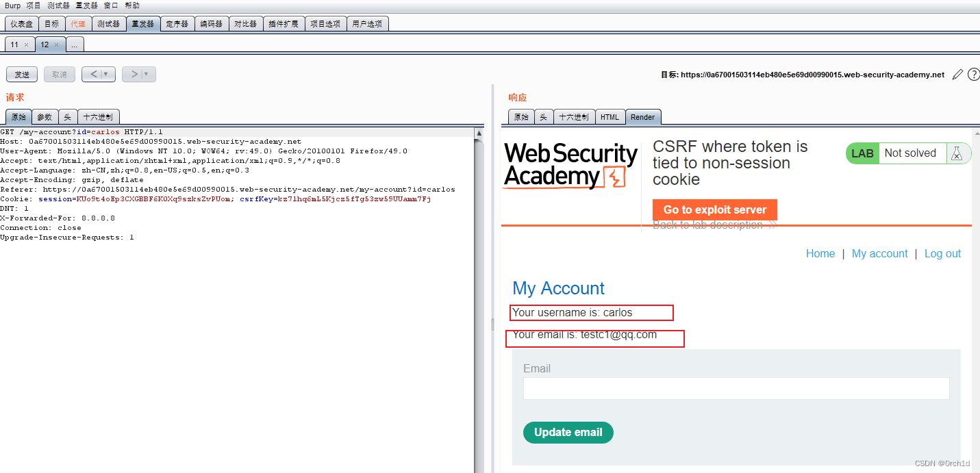Open the Burp menu

pyautogui.click(x=13, y=5)
